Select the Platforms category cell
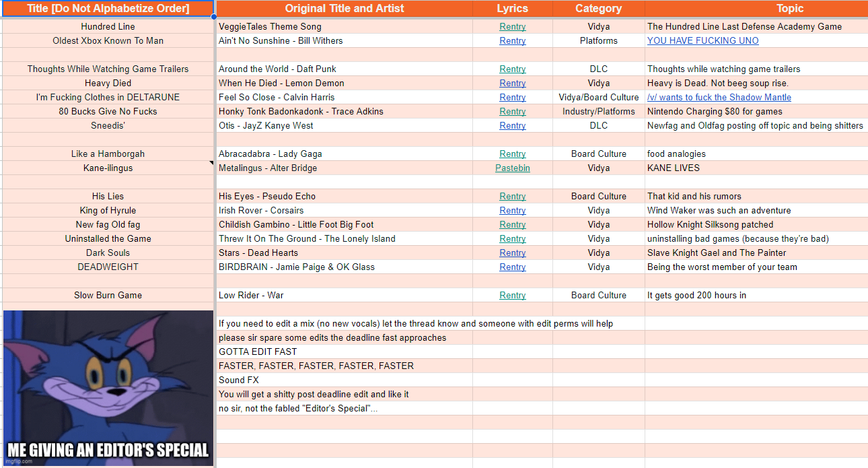This screenshot has height=468, width=868. point(598,41)
